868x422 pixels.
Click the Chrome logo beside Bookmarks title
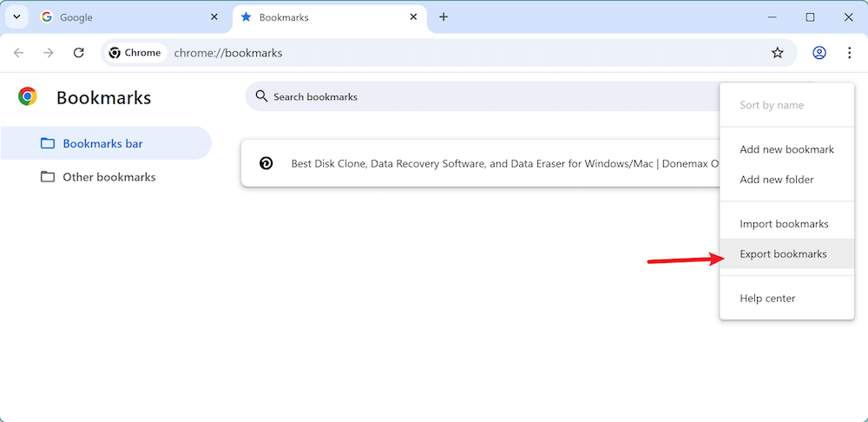coord(28,96)
